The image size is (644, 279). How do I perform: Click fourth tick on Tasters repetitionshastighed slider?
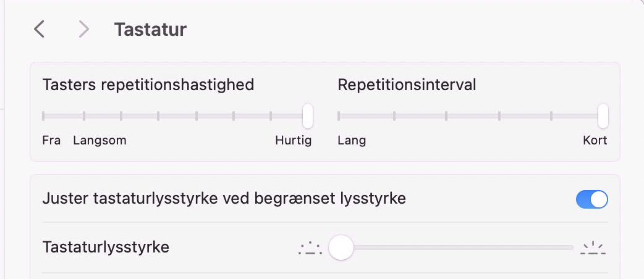coord(159,115)
